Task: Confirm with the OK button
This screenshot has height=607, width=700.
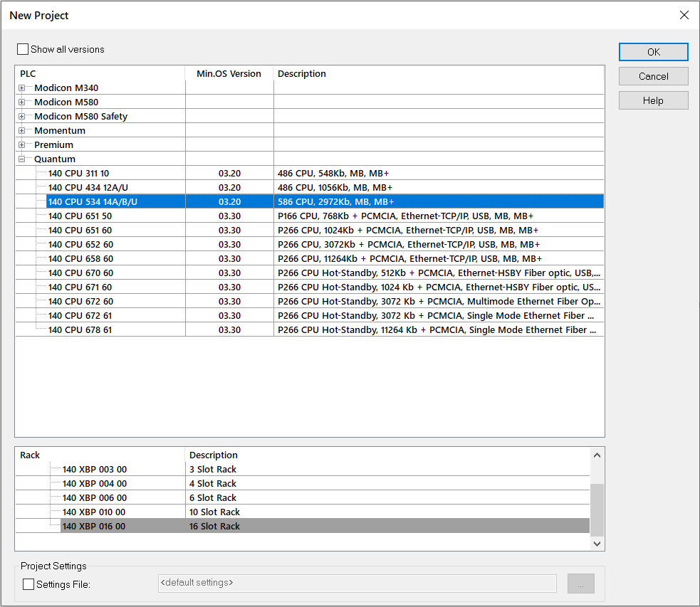Action: point(653,52)
